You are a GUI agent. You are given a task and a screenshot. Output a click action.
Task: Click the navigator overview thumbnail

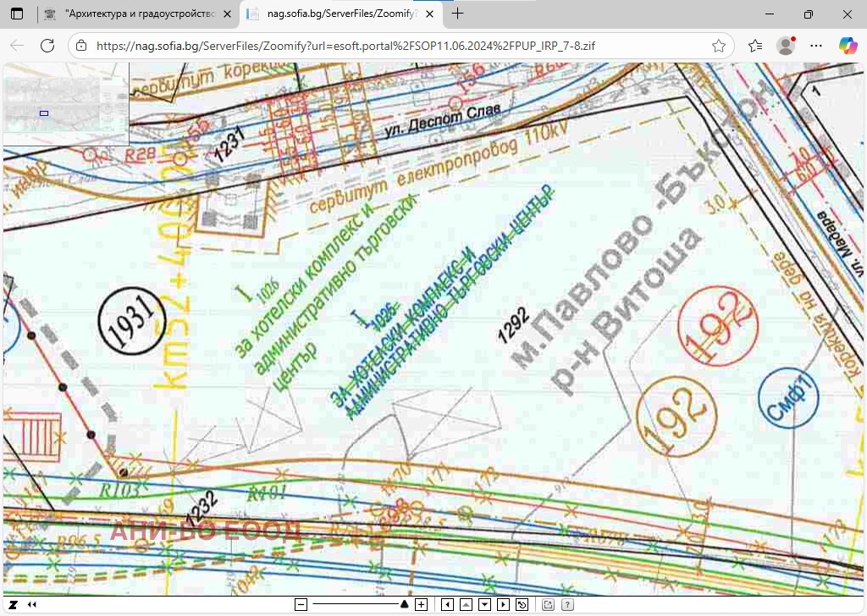pos(65,102)
